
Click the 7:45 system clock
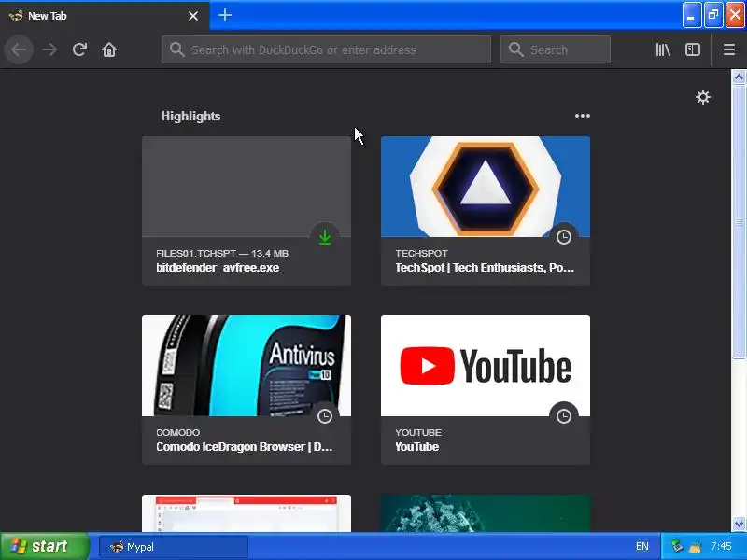721,546
